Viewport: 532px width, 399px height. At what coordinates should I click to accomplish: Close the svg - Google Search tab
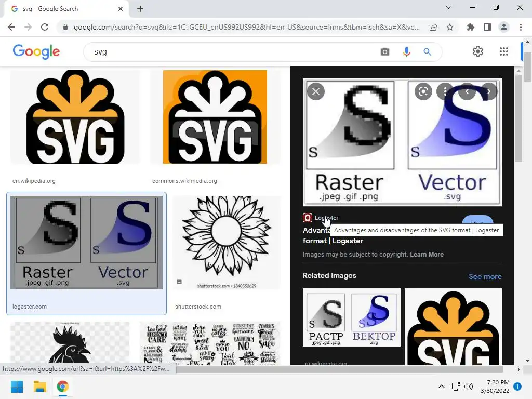pos(121,9)
